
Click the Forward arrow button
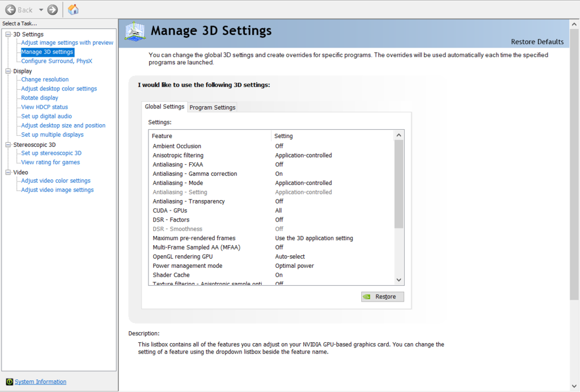pyautogui.click(x=53, y=10)
